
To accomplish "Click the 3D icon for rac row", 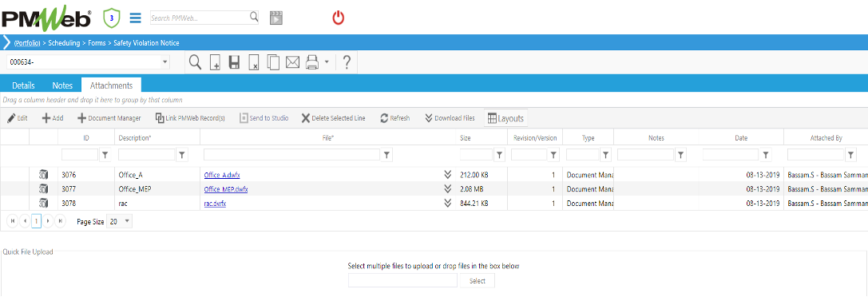I will tap(43, 203).
